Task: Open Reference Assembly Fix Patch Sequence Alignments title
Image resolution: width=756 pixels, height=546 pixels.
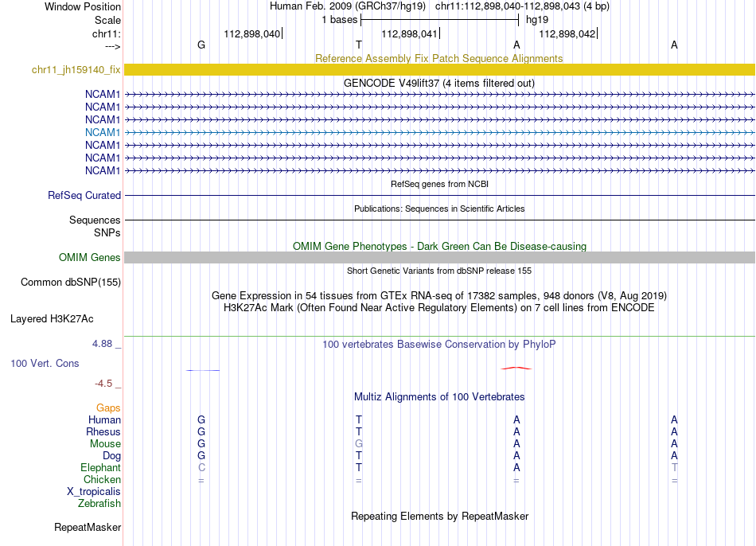Action: (x=438, y=58)
